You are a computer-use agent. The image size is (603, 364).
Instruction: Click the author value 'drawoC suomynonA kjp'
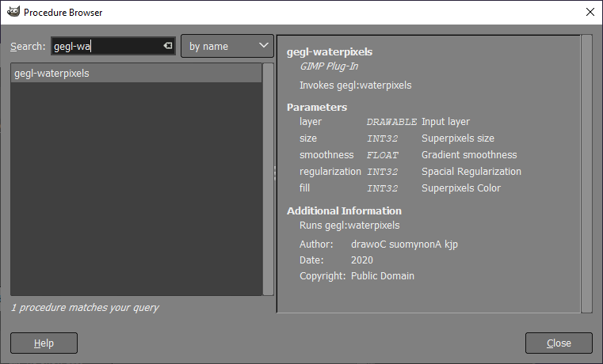pyautogui.click(x=404, y=245)
